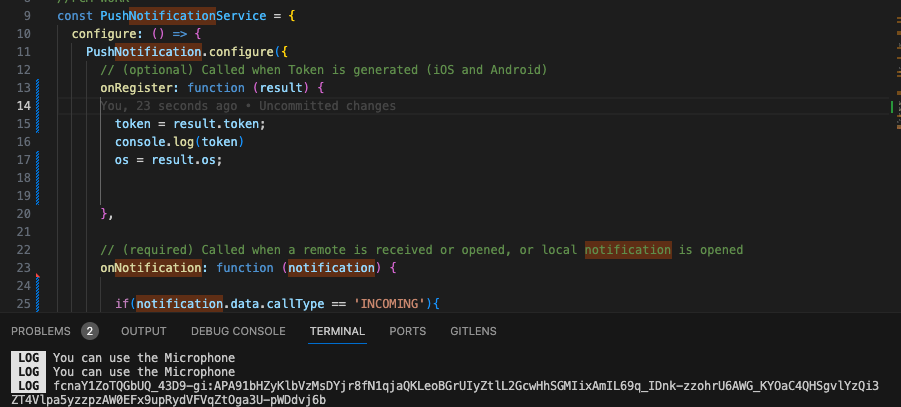Switch to the OUTPUT tab
This screenshot has height=407, width=901.
pos(144,331)
